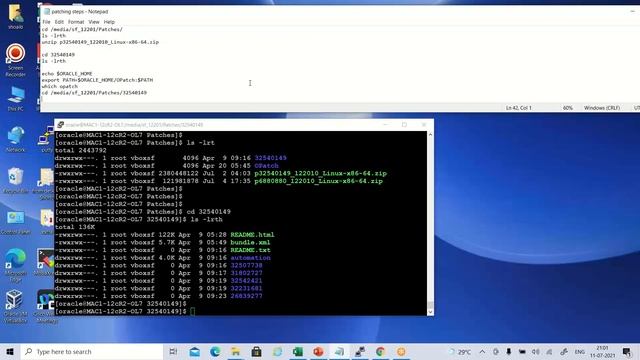Open the weather widget showing 29°C
The width and height of the screenshot is (640, 360).
click(460, 351)
